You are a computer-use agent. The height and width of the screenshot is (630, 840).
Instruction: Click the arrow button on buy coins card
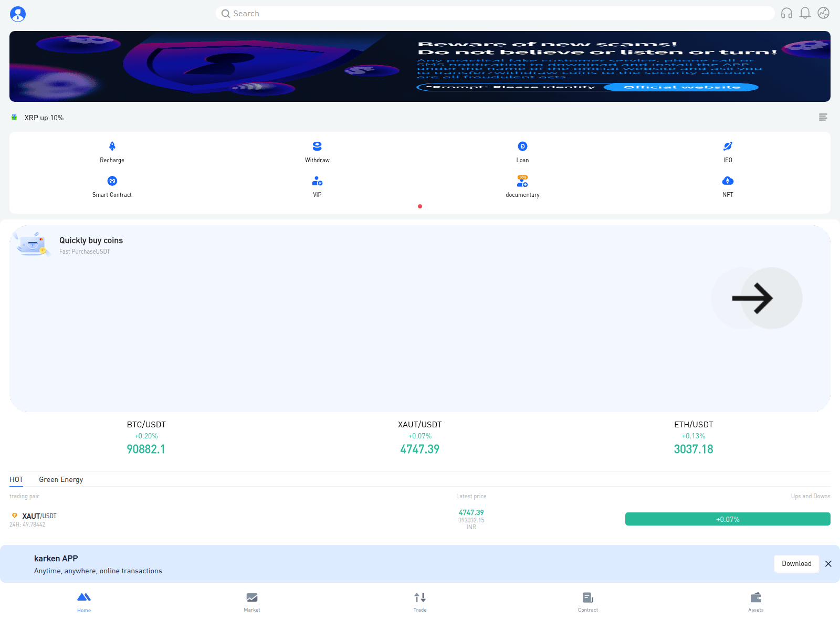click(x=757, y=298)
